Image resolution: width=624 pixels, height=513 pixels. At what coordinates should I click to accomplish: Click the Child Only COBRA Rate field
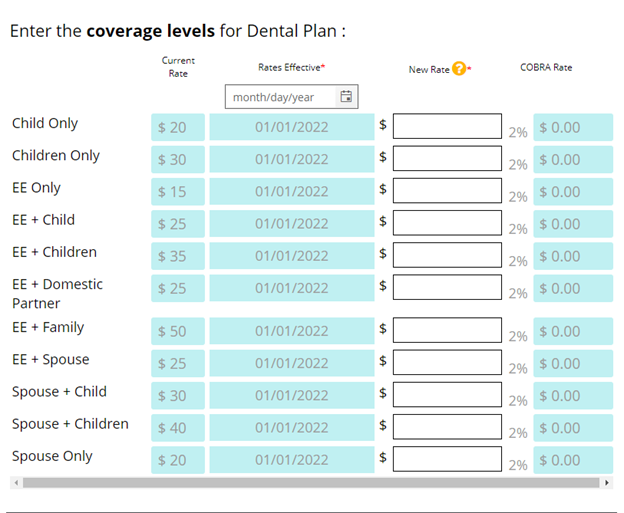[x=572, y=127]
